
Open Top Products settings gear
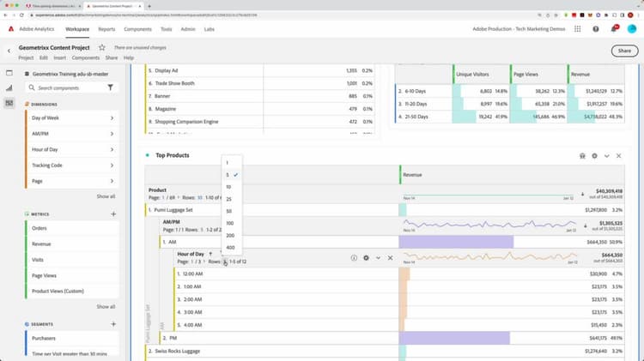click(594, 156)
